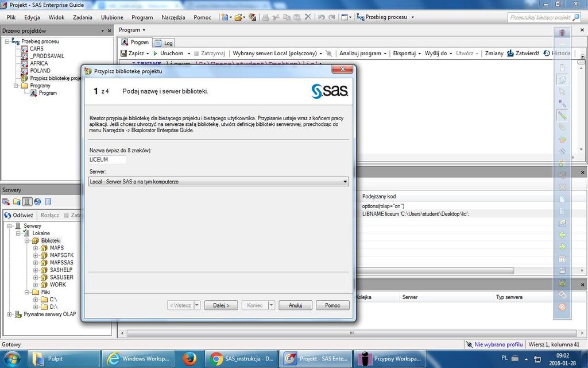This screenshot has width=588, height=368.
Task: Select POLAND in the project tree
Action: click(40, 71)
